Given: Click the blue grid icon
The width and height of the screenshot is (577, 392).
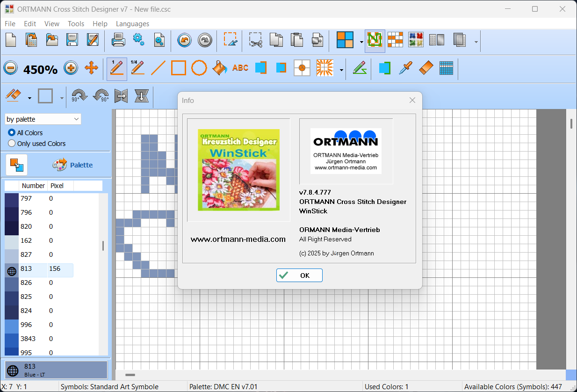Looking at the screenshot, I should point(447,68).
